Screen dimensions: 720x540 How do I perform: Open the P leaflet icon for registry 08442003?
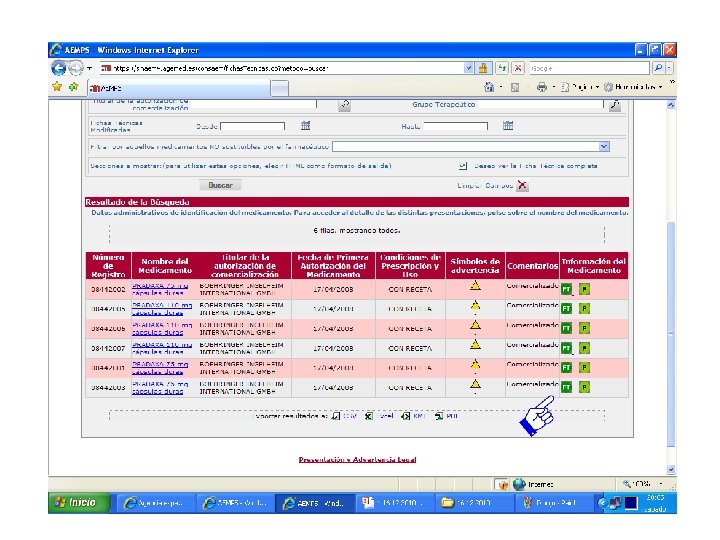(x=584, y=387)
